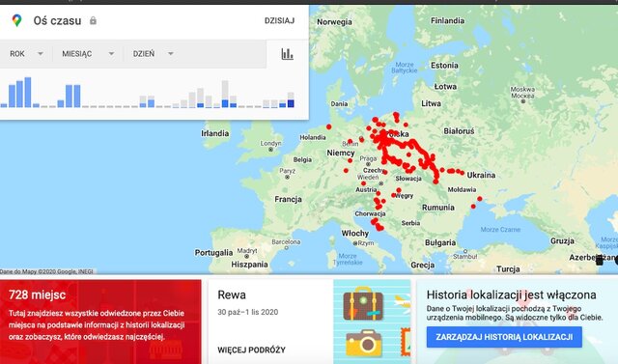This screenshot has width=618, height=364.
Task: Click the Litwa label on the map
Action: pyautogui.click(x=431, y=103)
